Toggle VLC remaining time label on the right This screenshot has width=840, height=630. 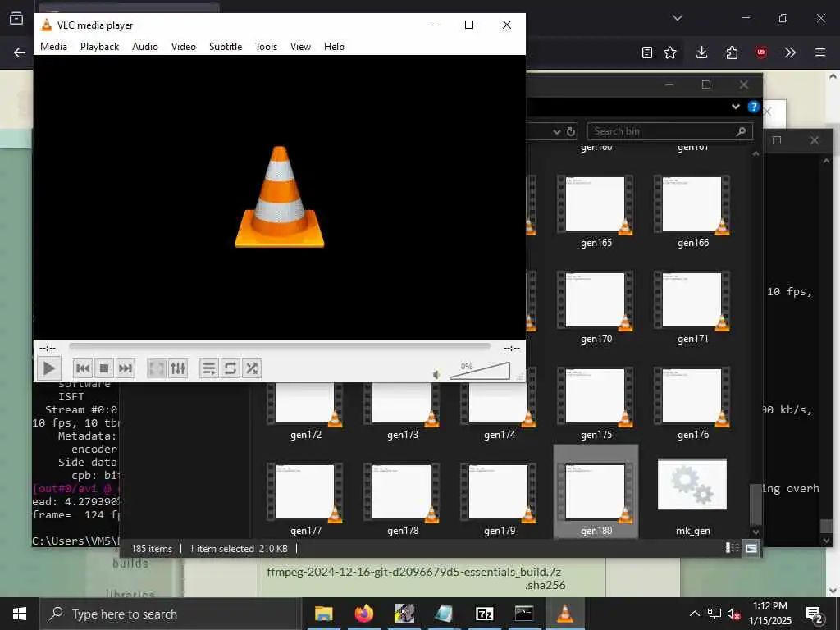click(512, 348)
